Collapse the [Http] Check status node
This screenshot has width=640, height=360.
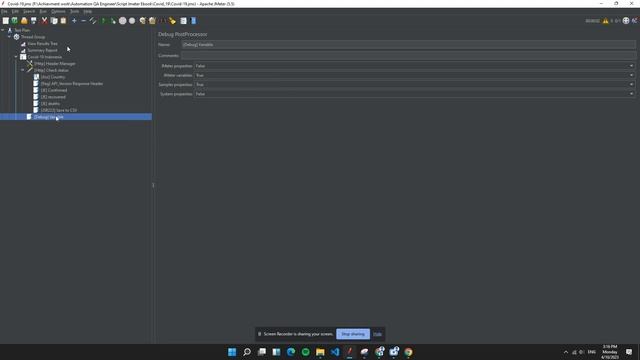point(22,70)
